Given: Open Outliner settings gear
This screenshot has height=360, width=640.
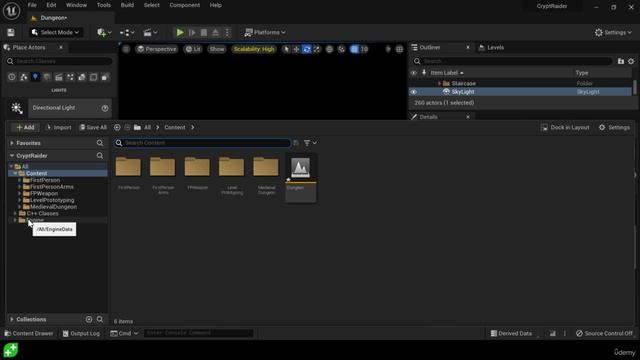Looking at the screenshot, I should [631, 61].
